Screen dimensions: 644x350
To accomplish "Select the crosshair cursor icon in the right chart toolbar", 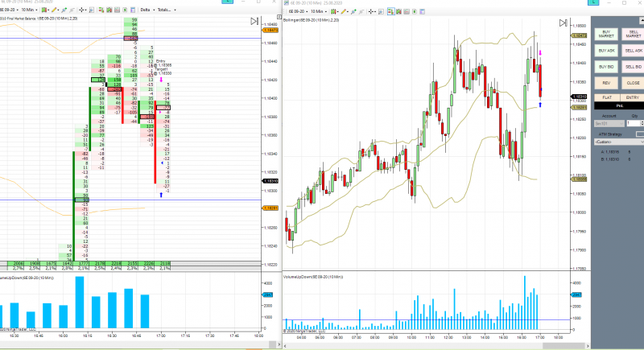I will pyautogui.click(x=370, y=11).
